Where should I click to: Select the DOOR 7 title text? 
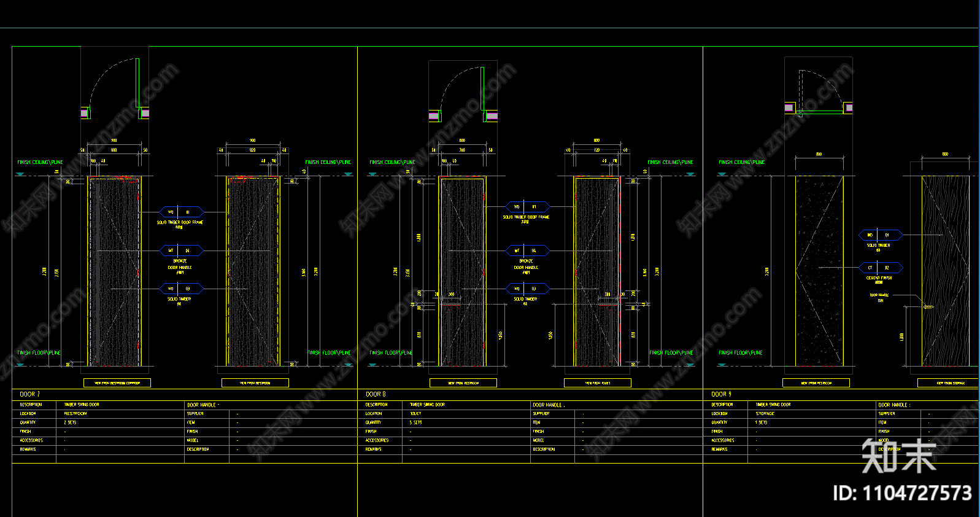pos(29,394)
